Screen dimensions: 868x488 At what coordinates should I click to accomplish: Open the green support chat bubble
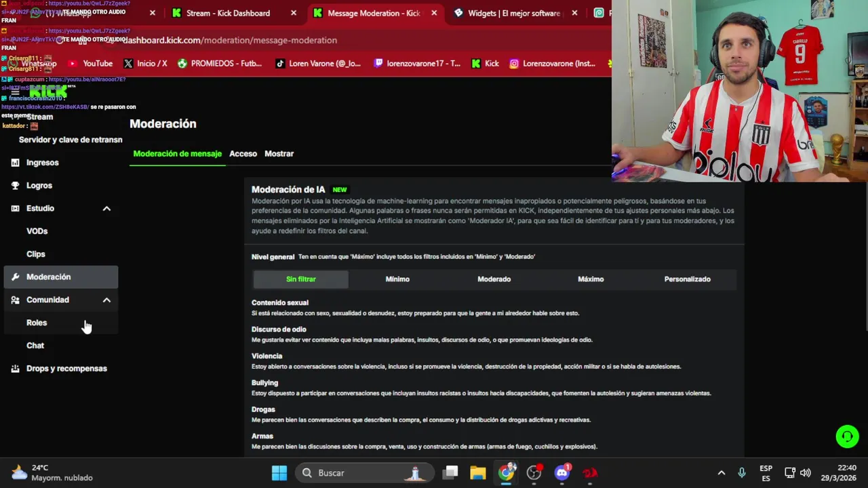click(x=847, y=436)
